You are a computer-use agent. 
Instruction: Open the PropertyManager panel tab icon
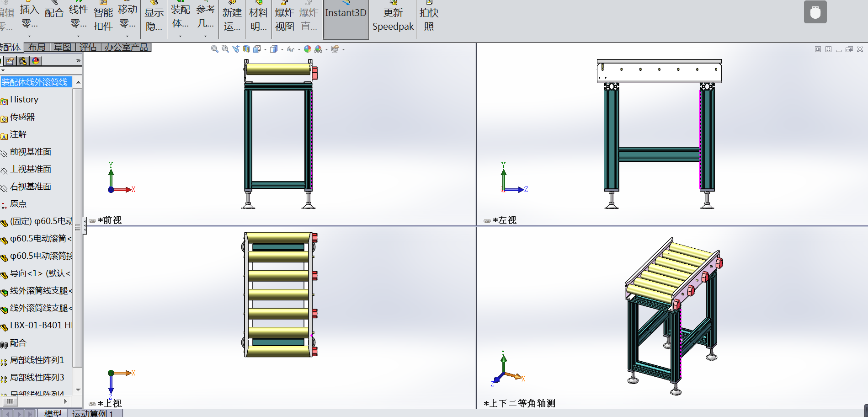click(x=10, y=60)
